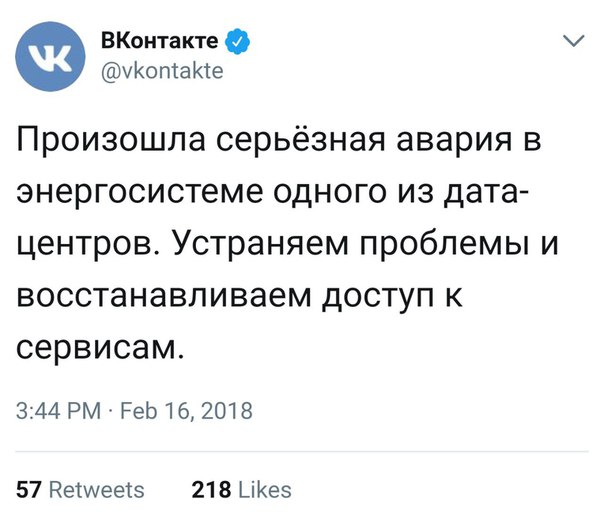View the 218 Likes list

tap(242, 490)
